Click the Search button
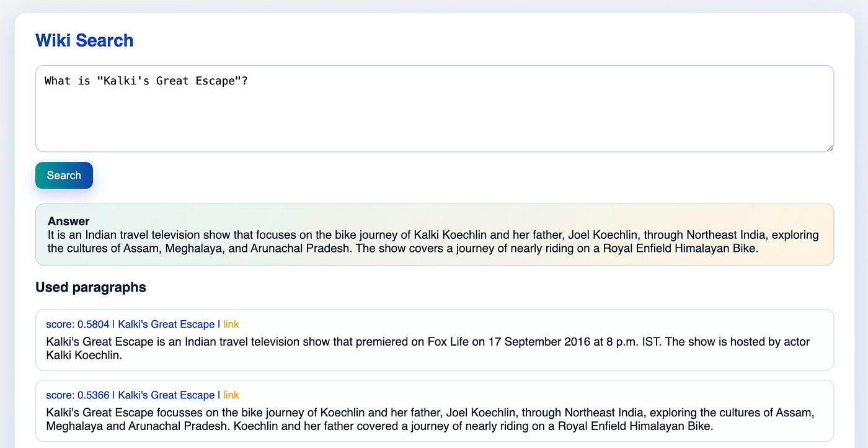 coord(64,176)
